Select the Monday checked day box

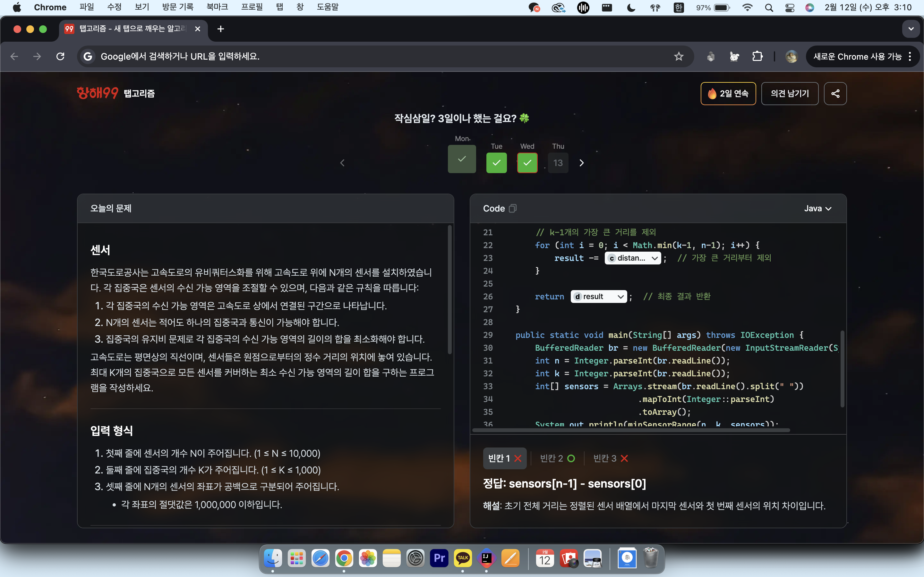pyautogui.click(x=462, y=159)
